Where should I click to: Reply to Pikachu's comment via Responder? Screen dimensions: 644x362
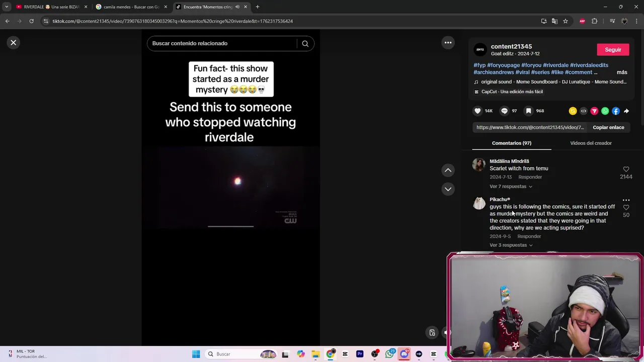point(529,236)
